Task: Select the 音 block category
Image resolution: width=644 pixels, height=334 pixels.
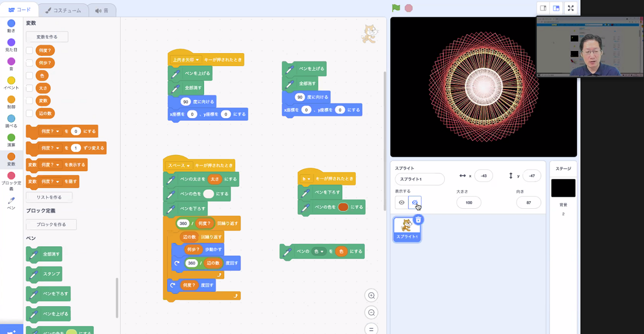Action: (11, 64)
